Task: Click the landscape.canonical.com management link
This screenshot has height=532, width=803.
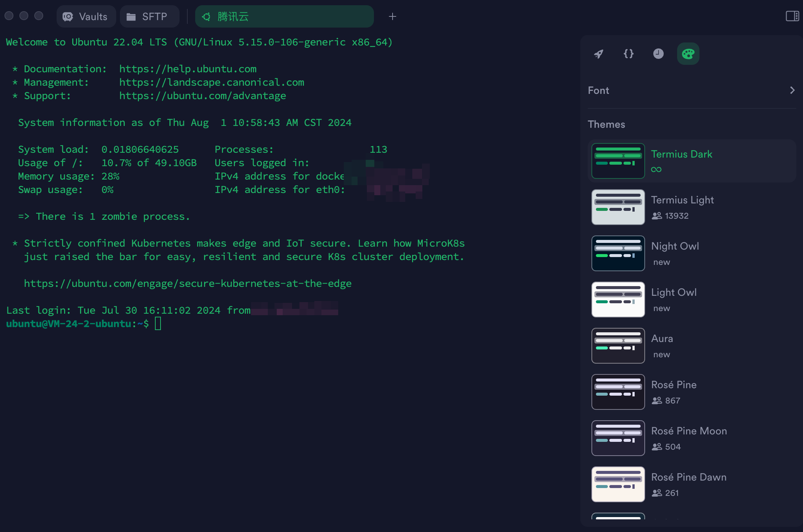Action: [212, 82]
